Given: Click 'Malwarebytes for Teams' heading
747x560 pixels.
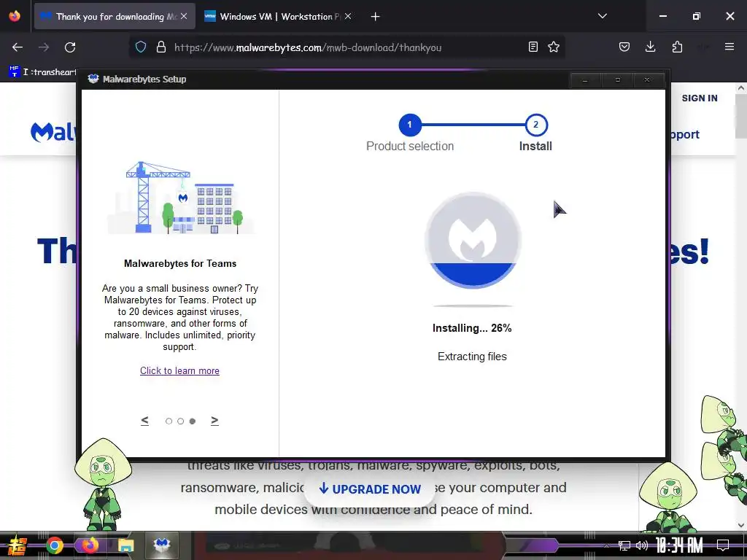Looking at the screenshot, I should coord(180,263).
